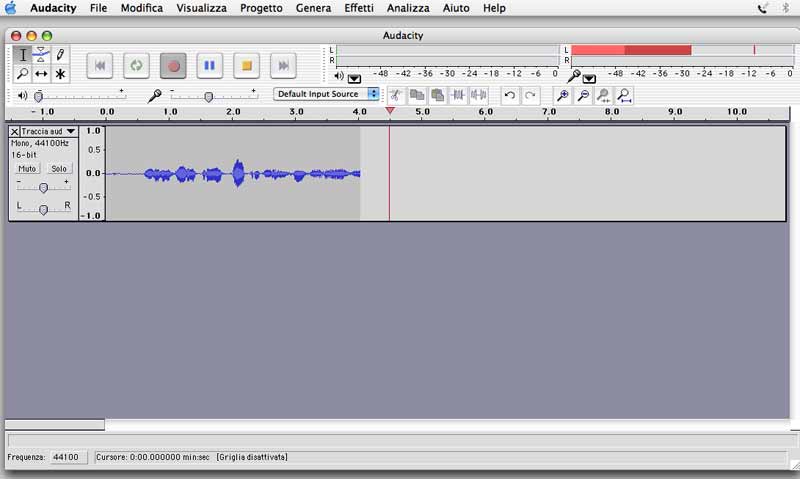Toggle the Muto button on track
The height and width of the screenshot is (479, 800).
point(27,168)
